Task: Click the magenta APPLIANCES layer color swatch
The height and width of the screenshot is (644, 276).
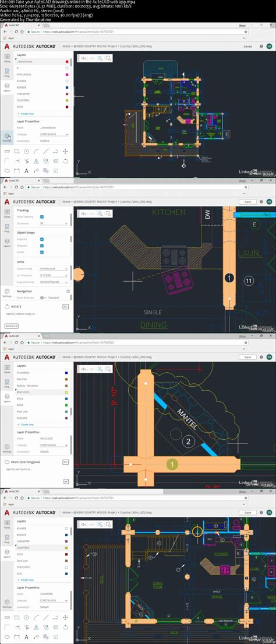Action: (66, 75)
